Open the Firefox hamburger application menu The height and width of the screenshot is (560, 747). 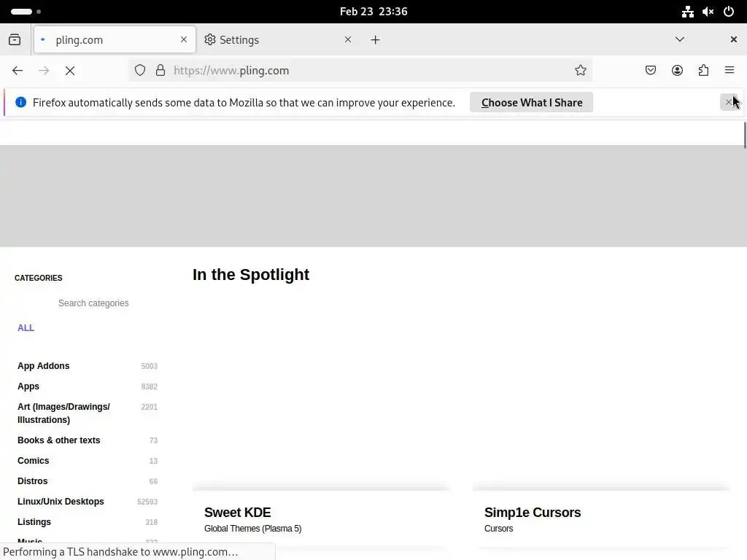pos(729,71)
